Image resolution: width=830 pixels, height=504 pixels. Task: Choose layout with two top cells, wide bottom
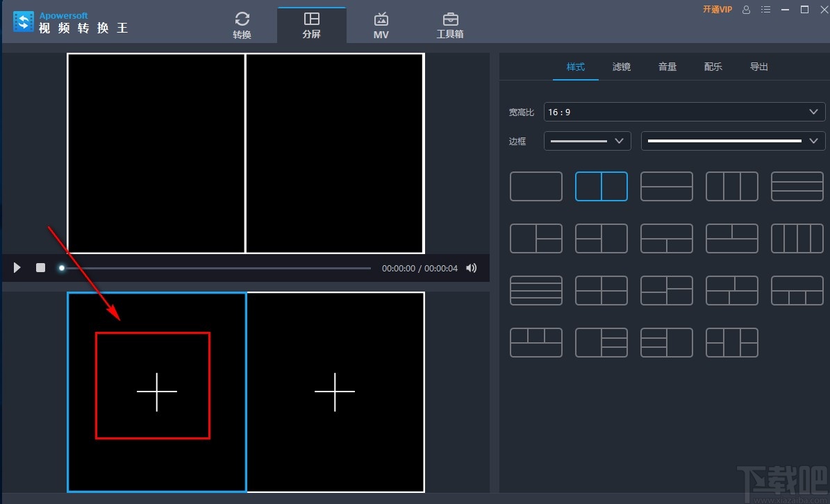click(732, 239)
